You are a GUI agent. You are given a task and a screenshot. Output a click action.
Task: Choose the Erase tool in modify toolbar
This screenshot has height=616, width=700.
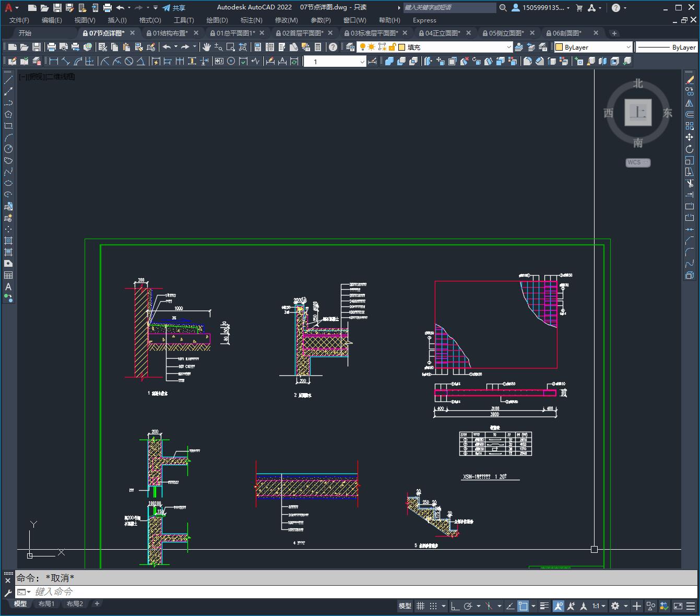coord(690,80)
